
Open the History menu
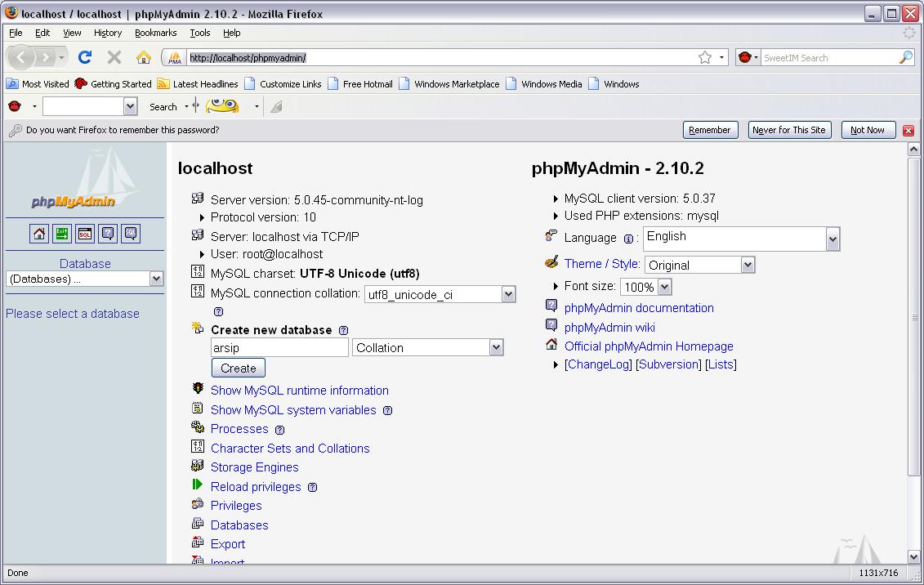108,33
